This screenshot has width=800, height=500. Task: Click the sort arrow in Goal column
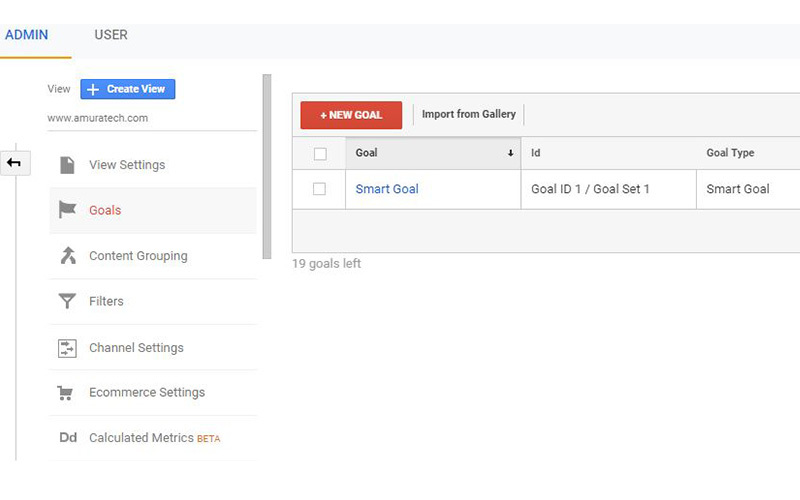(510, 153)
